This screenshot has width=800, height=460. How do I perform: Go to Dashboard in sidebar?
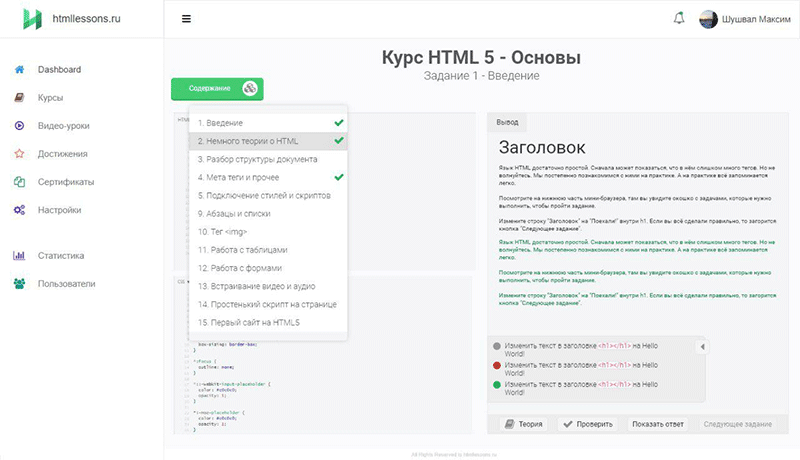tap(59, 69)
